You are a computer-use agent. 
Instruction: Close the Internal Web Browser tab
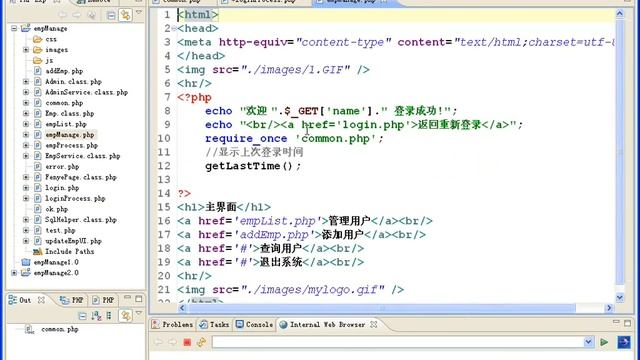click(373, 324)
